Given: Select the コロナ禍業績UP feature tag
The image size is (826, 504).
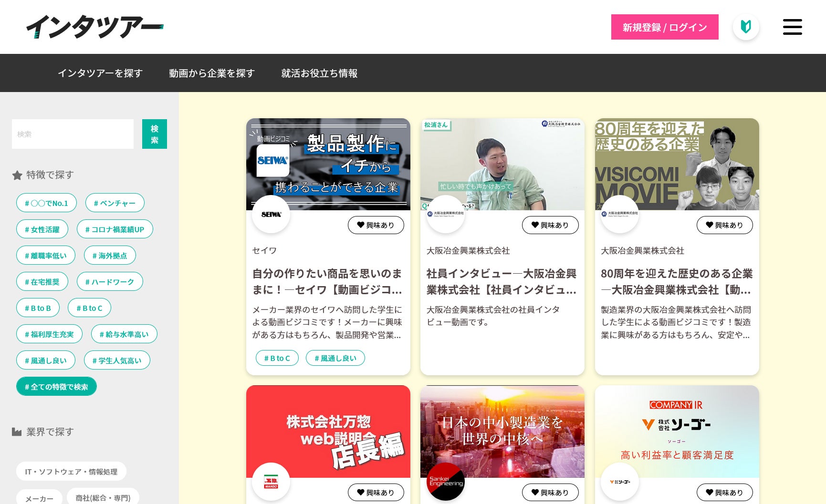Looking at the screenshot, I should [x=115, y=229].
